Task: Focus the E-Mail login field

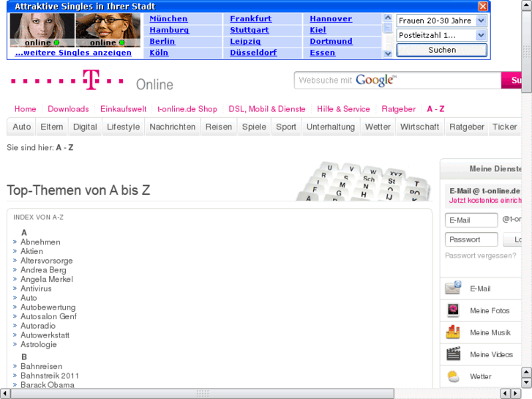Action: [x=471, y=220]
